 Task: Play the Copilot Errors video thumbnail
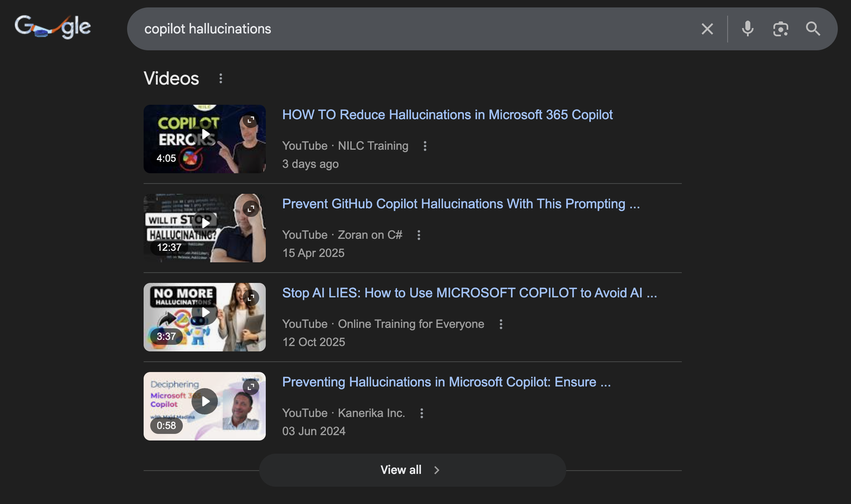pyautogui.click(x=205, y=134)
